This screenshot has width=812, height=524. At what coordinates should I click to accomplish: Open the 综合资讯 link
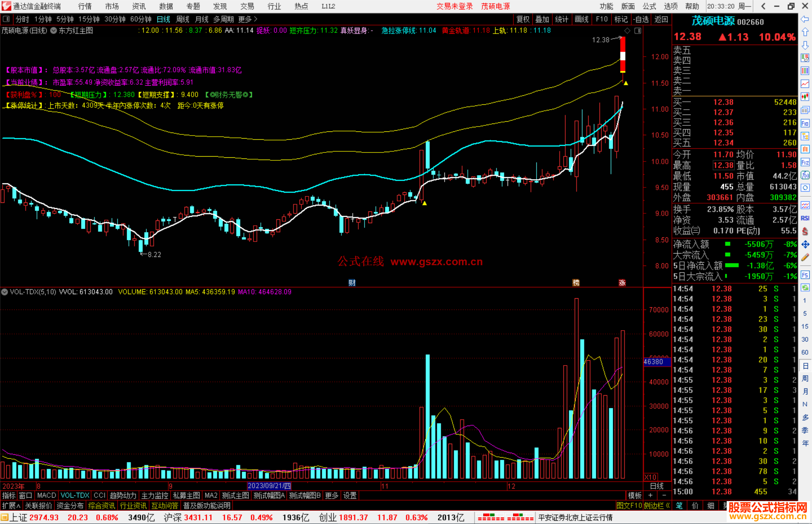point(101,506)
